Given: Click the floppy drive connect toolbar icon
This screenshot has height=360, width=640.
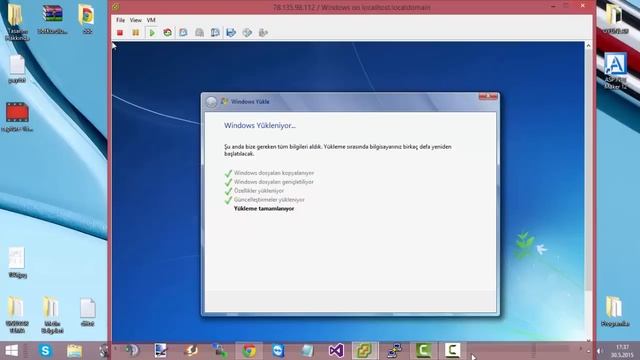Looking at the screenshot, I should click(x=231, y=33).
